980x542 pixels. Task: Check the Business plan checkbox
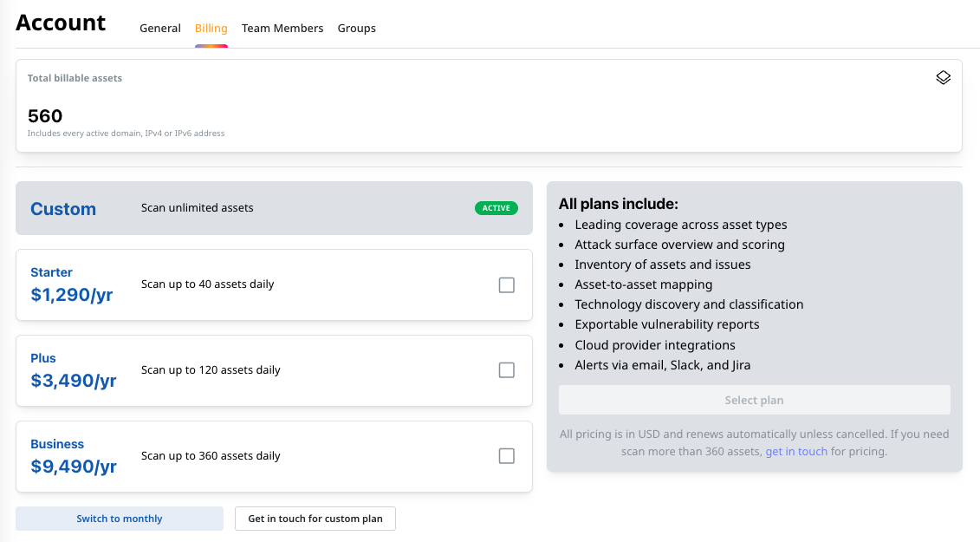(x=506, y=455)
